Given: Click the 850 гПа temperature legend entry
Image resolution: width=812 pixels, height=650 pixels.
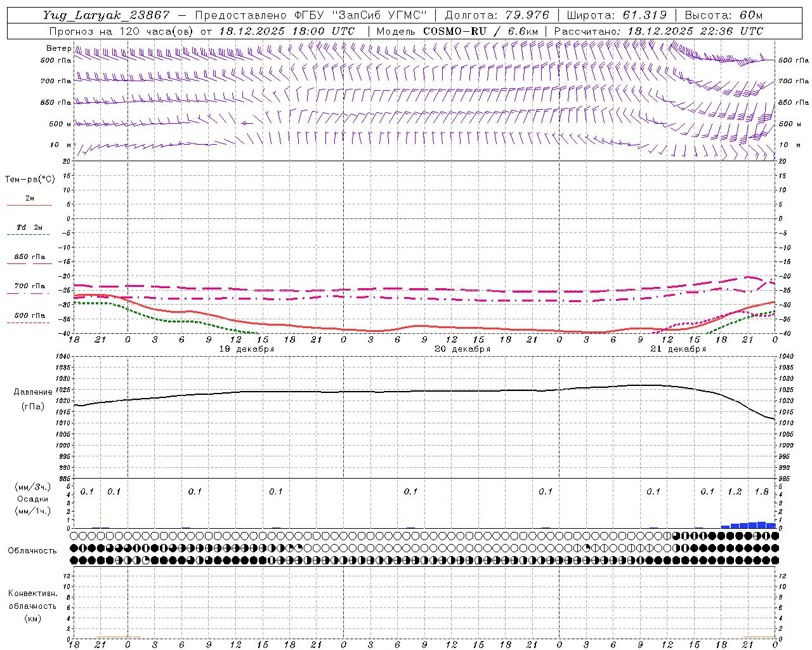Looking at the screenshot, I should pyautogui.click(x=29, y=257).
